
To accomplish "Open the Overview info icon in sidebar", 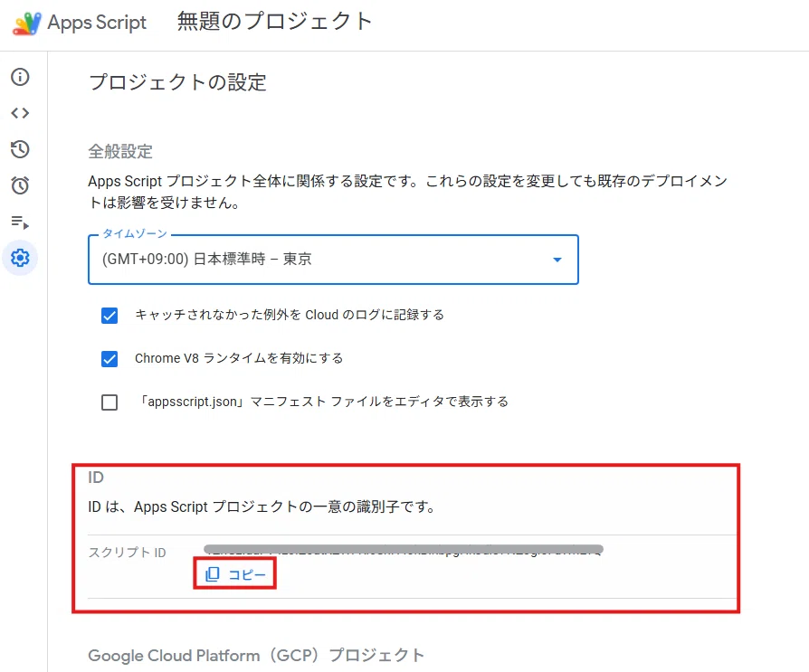I will tap(20, 78).
